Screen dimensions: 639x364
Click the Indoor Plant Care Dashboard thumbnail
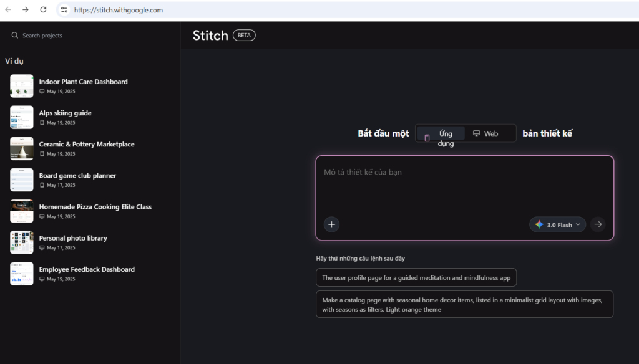point(22,86)
